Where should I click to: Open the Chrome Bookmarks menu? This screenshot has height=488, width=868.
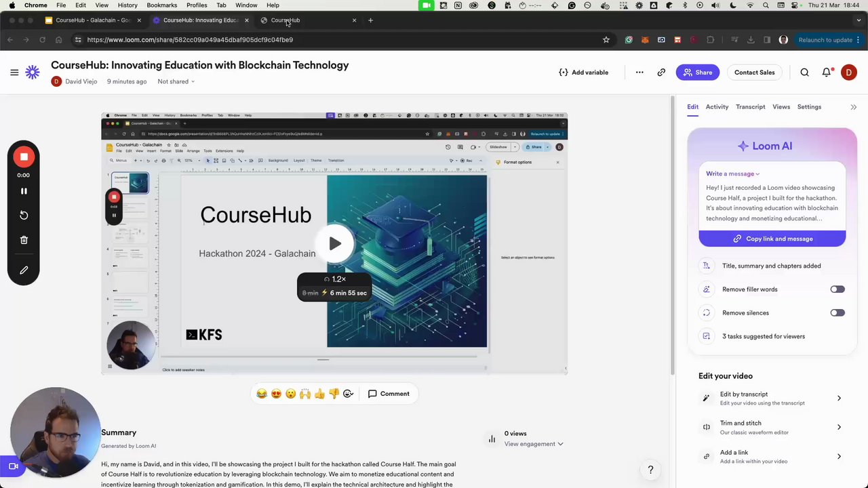point(161,5)
